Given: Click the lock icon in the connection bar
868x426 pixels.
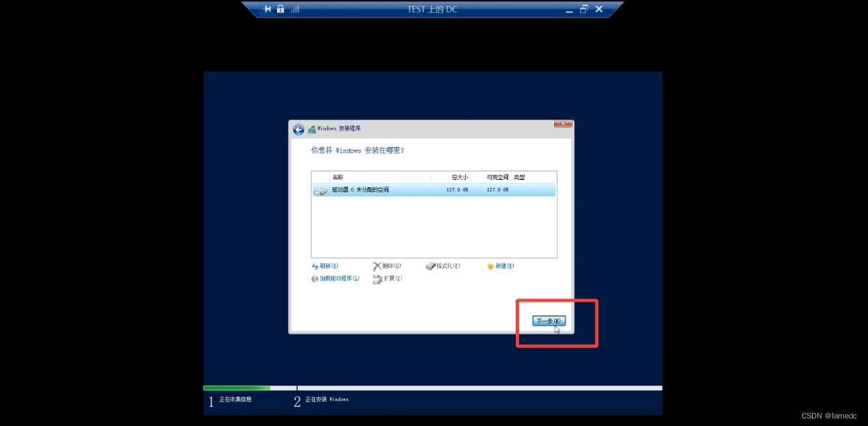Looking at the screenshot, I should [x=280, y=9].
